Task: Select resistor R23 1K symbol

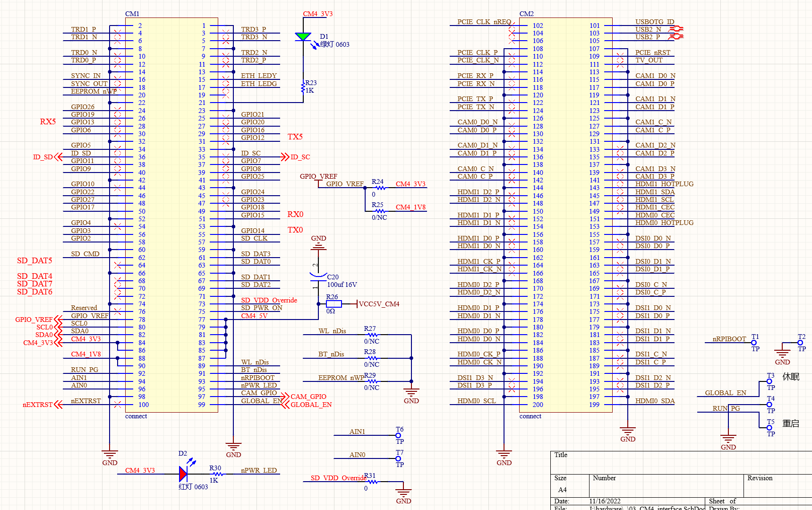Action: click(x=303, y=87)
